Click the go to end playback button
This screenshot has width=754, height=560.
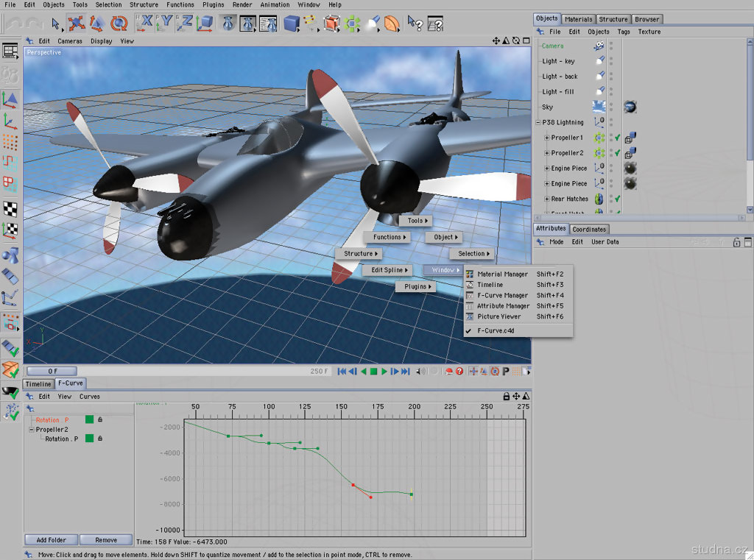[406, 372]
